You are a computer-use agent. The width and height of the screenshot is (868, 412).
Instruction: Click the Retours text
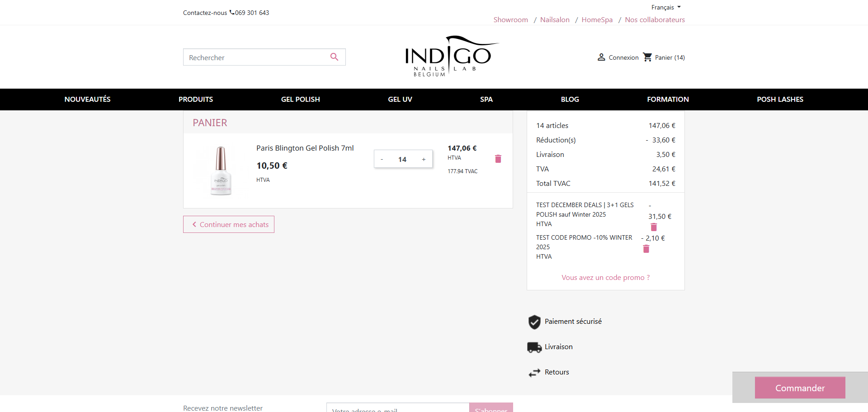[x=557, y=372]
